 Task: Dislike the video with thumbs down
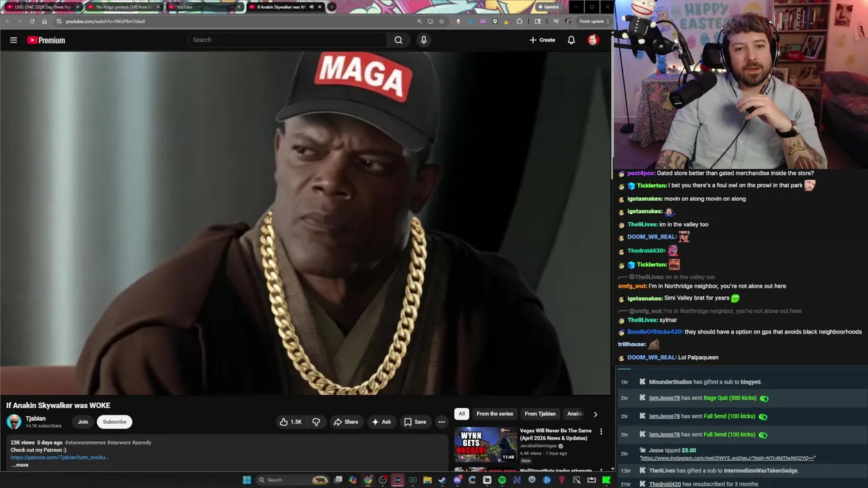coord(316,422)
